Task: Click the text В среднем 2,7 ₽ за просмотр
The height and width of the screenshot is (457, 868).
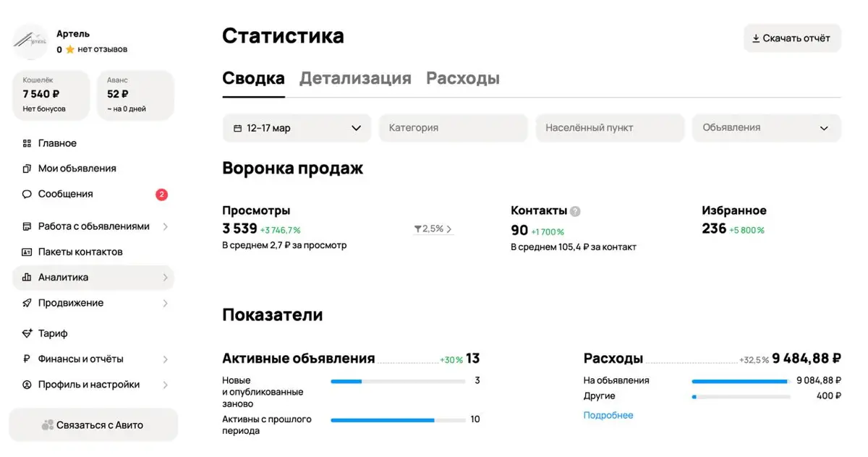Action: [284, 245]
